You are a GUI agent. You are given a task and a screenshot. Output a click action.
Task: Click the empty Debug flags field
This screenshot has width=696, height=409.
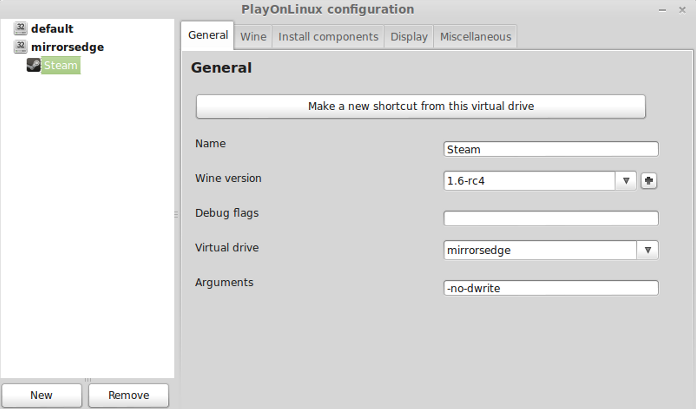pyautogui.click(x=551, y=218)
